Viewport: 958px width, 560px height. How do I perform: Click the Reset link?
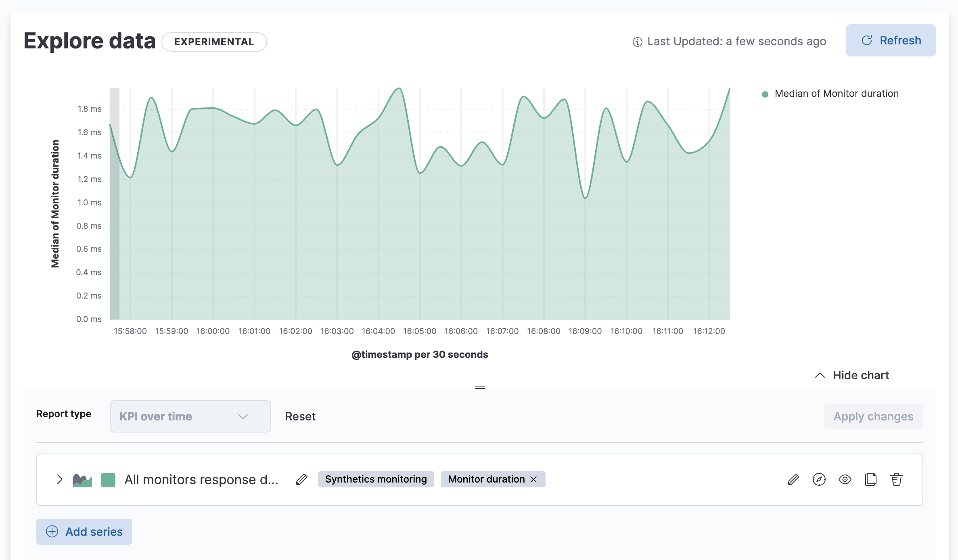pyautogui.click(x=300, y=416)
